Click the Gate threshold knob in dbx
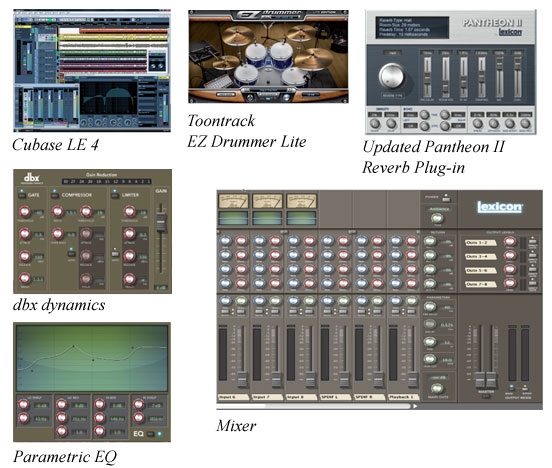552x468 pixels. coord(25,212)
